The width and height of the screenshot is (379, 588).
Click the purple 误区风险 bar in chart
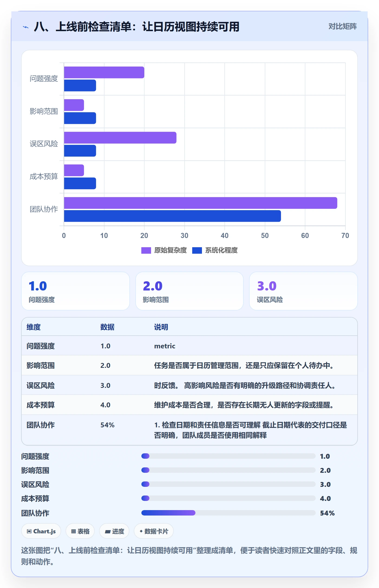tap(120, 138)
